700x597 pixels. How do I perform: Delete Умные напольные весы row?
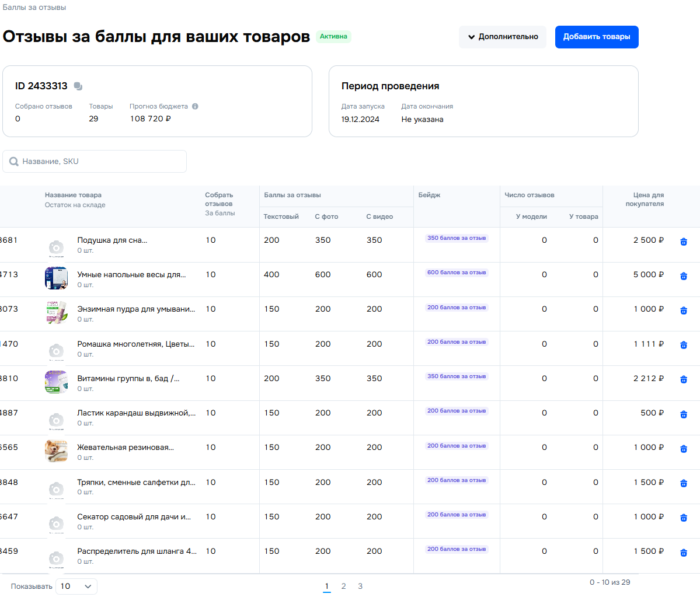point(684,276)
